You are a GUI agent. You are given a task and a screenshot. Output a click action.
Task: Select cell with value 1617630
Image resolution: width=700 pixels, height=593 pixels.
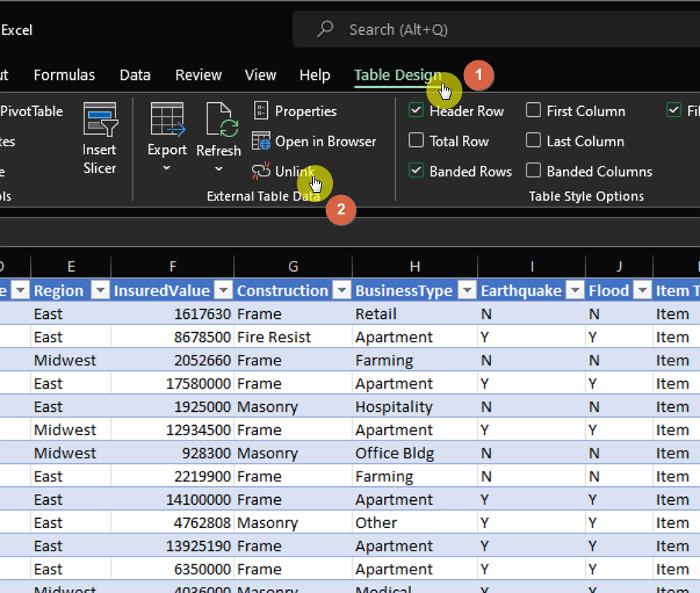173,314
